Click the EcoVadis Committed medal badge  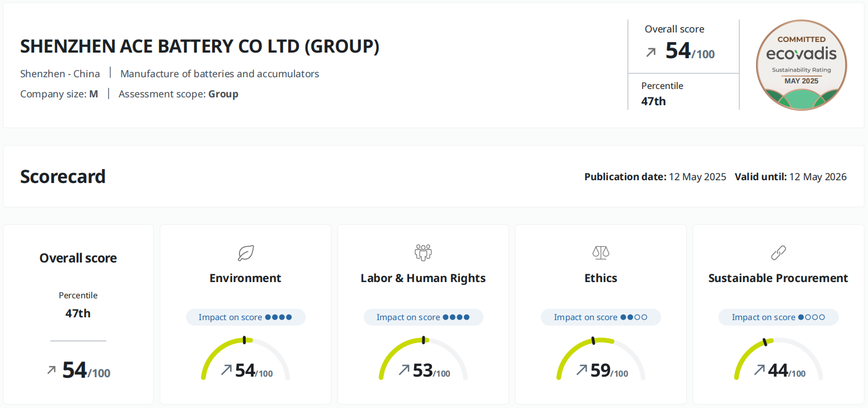coord(801,64)
